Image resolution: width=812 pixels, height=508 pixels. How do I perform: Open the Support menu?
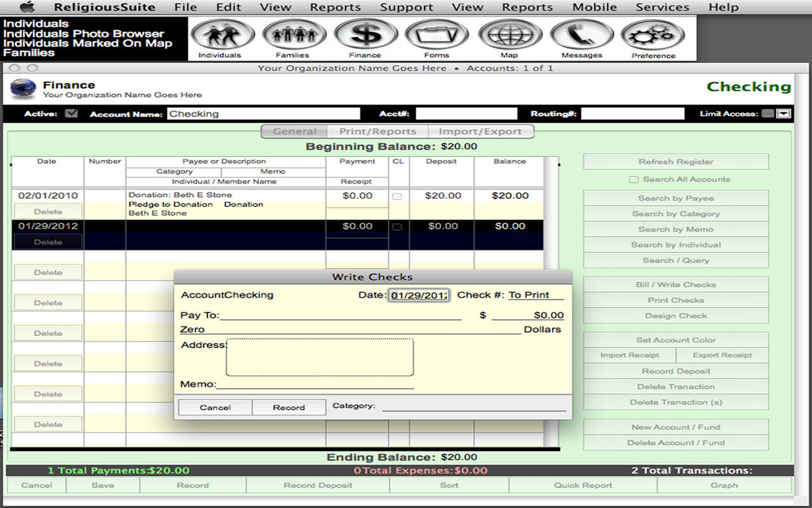[x=406, y=7]
